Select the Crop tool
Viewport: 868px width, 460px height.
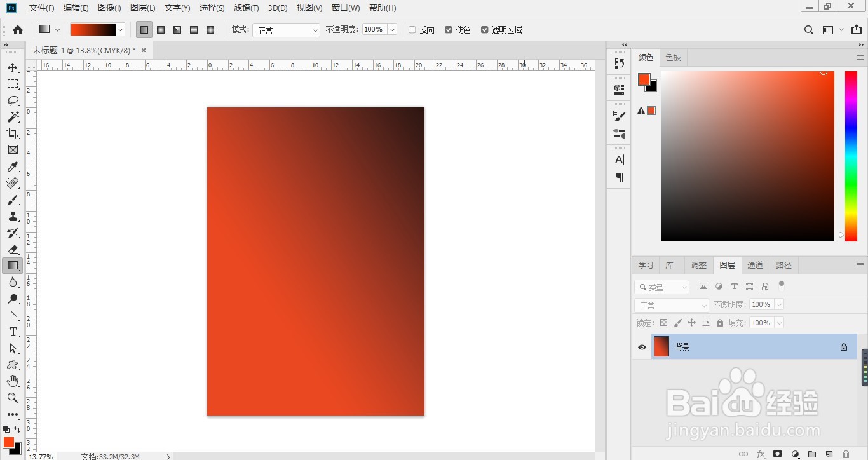(x=13, y=133)
